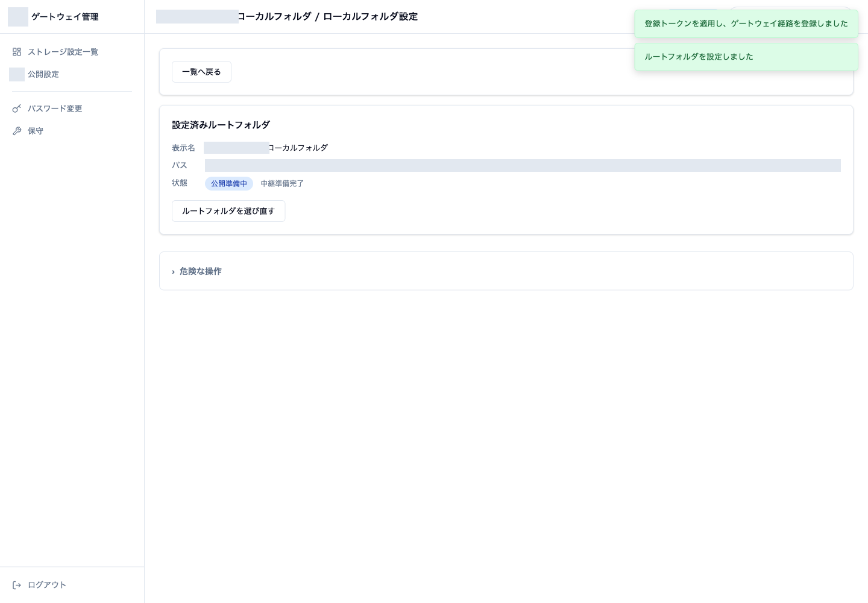The width and height of the screenshot is (868, 603).
Task: Click the key icon beside パスワード変更
Action: click(17, 109)
